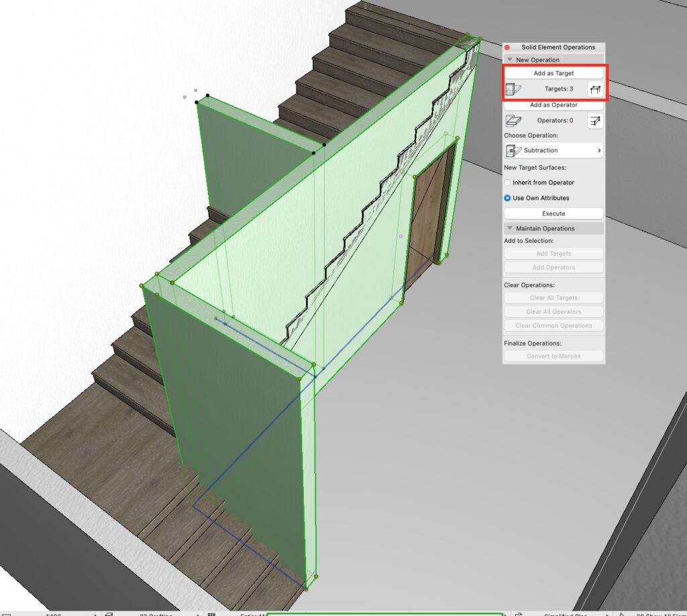Click the Convert to Morphs button
687x616 pixels.
click(x=553, y=356)
